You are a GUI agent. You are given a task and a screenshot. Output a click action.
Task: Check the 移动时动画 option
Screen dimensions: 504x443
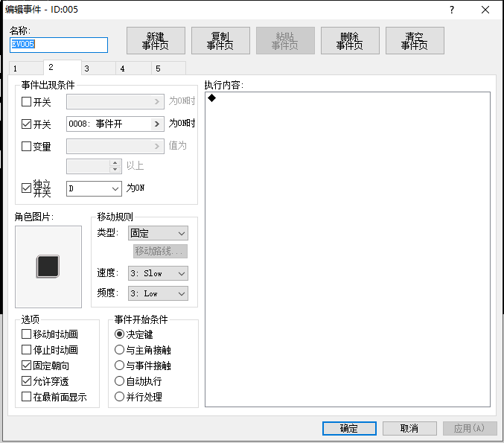[x=26, y=334]
